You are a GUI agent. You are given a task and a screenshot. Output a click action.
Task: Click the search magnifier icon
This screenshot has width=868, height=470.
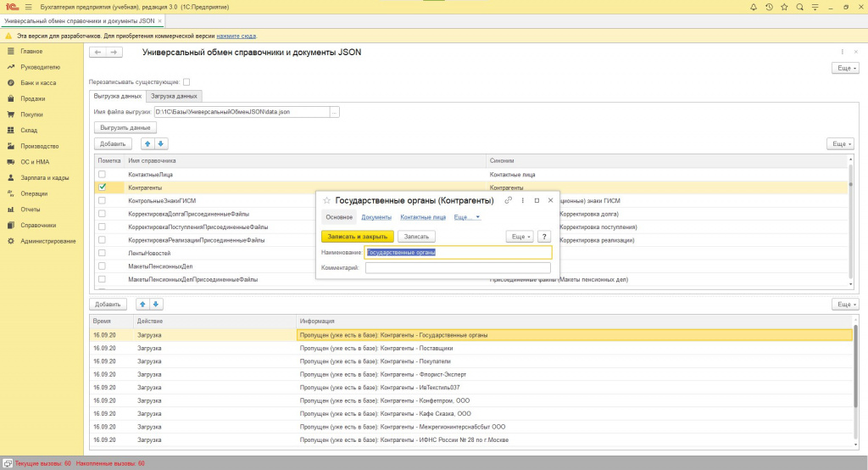[x=800, y=7]
